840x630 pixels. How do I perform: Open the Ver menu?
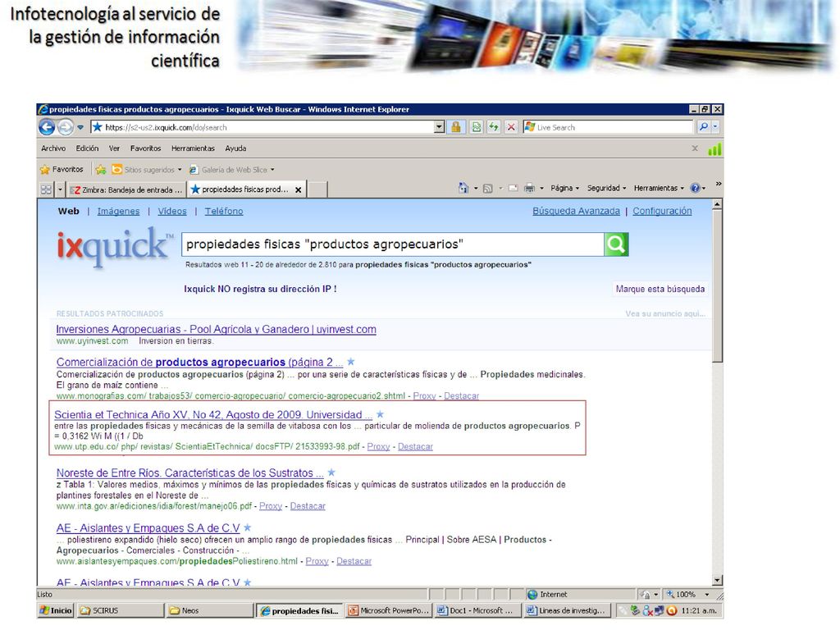pyautogui.click(x=114, y=148)
